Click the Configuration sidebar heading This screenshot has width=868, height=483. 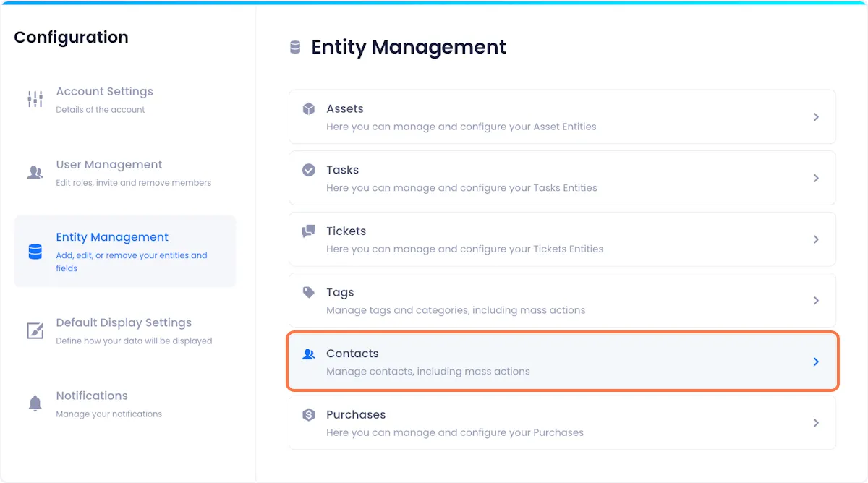(x=71, y=38)
